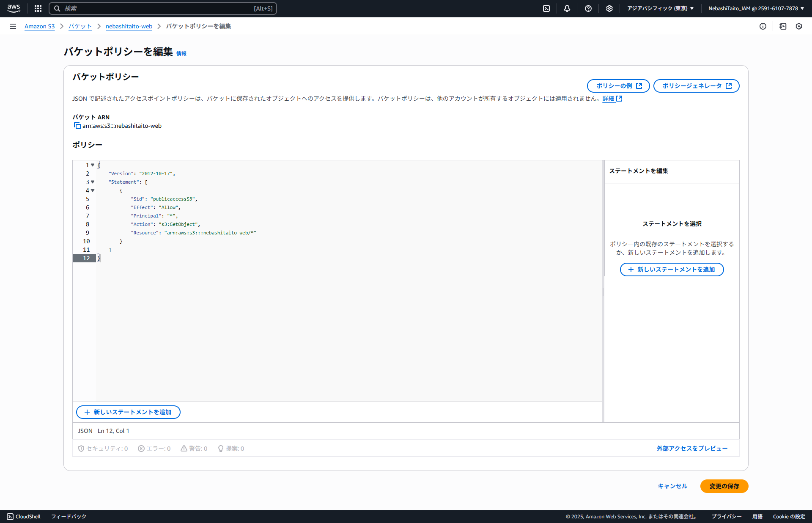Open the info panel icon at top right
Image resolution: width=812 pixels, height=523 pixels.
pos(763,26)
